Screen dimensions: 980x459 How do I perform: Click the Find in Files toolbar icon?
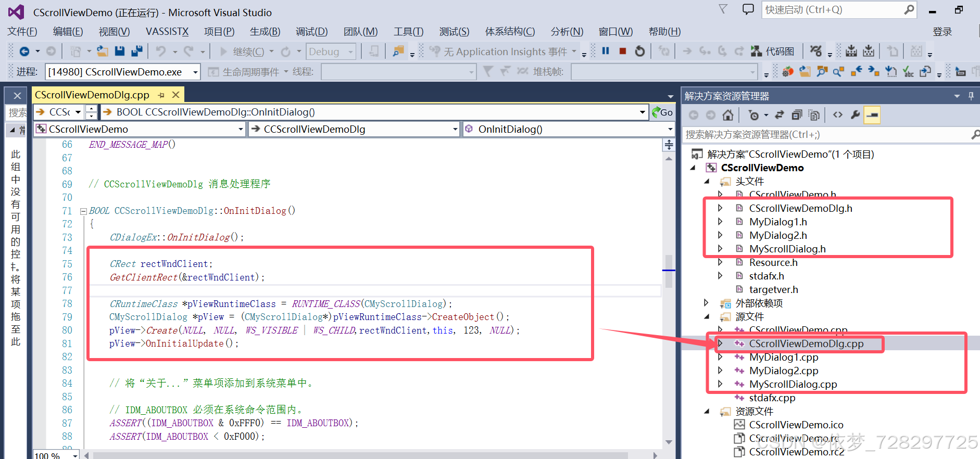(x=398, y=51)
